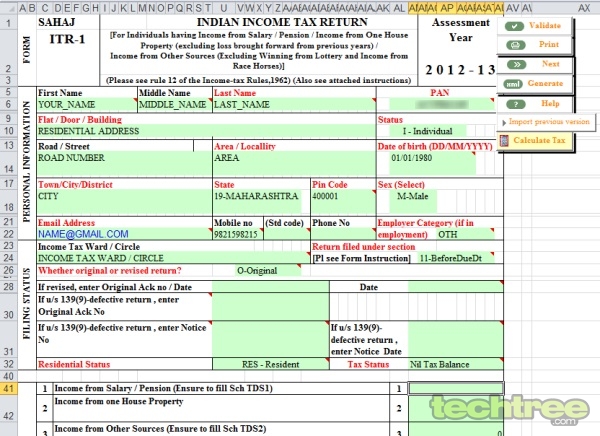600x436 pixels.
Task: Open Residential Status dropdown RES - Resident
Action: [x=271, y=364]
